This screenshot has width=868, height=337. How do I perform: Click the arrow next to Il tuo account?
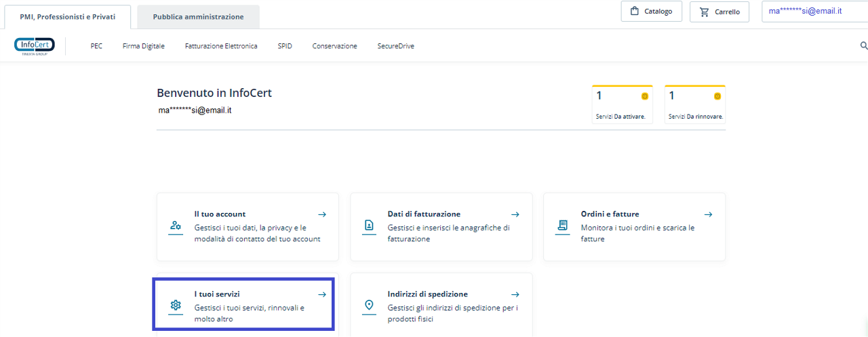322,214
